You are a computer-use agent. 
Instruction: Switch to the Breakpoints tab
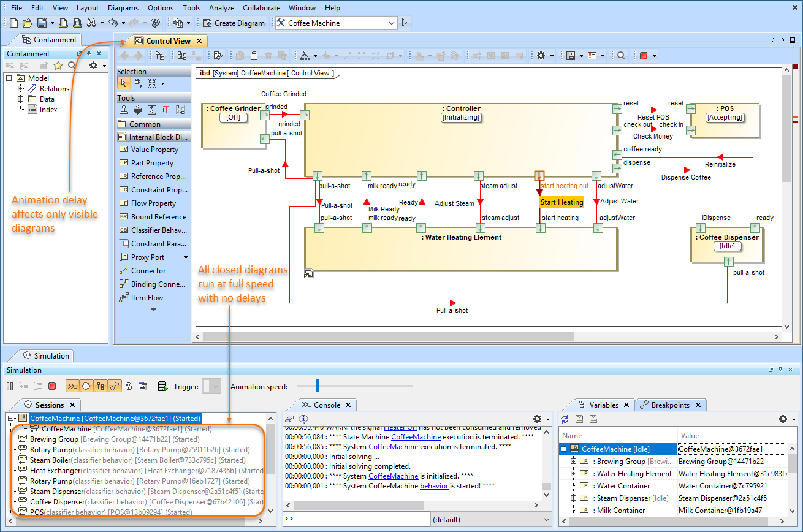(x=670, y=405)
